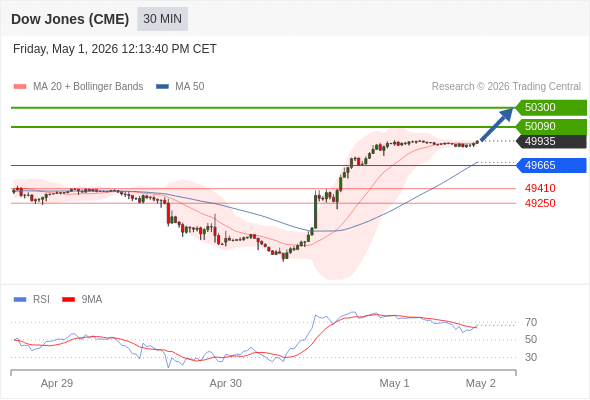Screen dimensions: 590x400
Task: Click the RSI 70 level label
Action: 531,322
